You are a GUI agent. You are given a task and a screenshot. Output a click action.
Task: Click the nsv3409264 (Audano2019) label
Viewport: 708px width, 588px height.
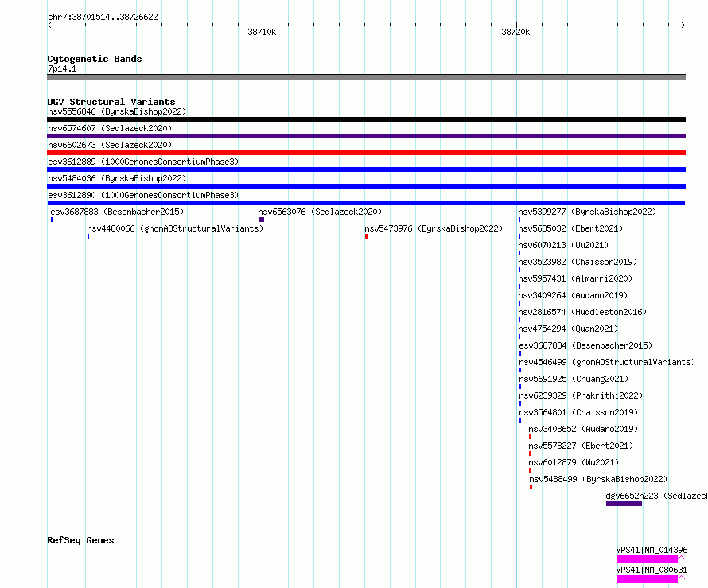point(573,295)
